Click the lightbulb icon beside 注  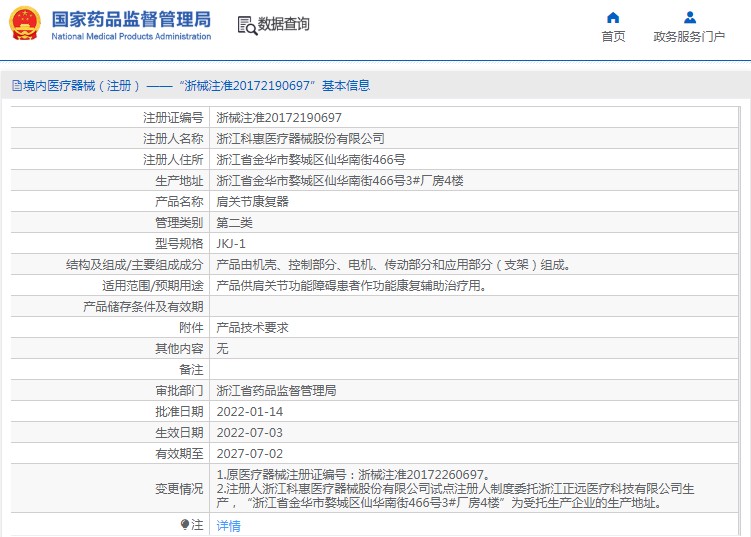(185, 525)
